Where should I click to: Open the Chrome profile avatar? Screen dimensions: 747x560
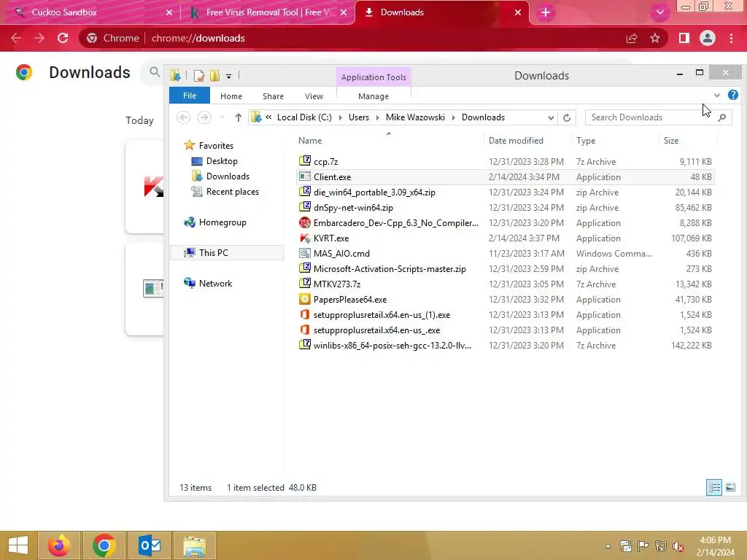[708, 38]
